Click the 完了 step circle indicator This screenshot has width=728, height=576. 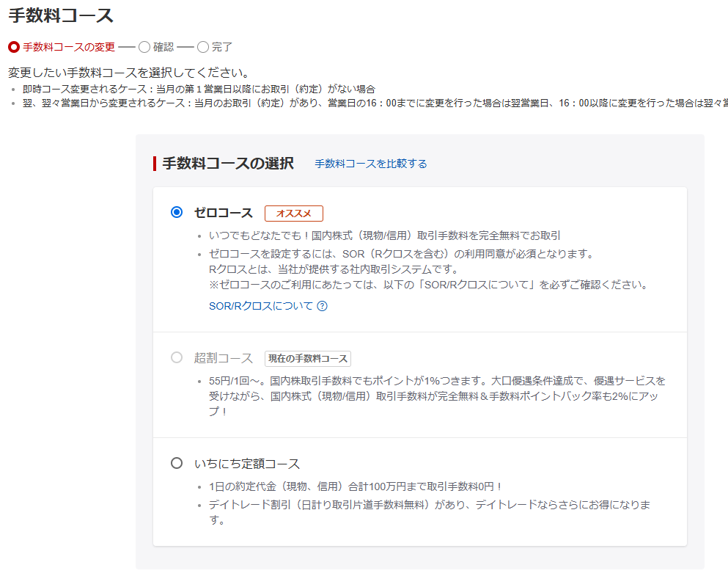click(x=203, y=47)
